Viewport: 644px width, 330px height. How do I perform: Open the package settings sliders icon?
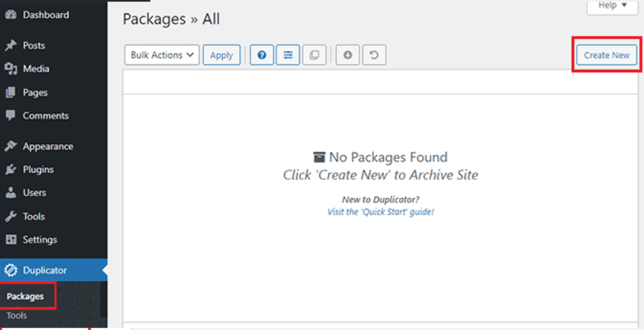[x=288, y=55]
